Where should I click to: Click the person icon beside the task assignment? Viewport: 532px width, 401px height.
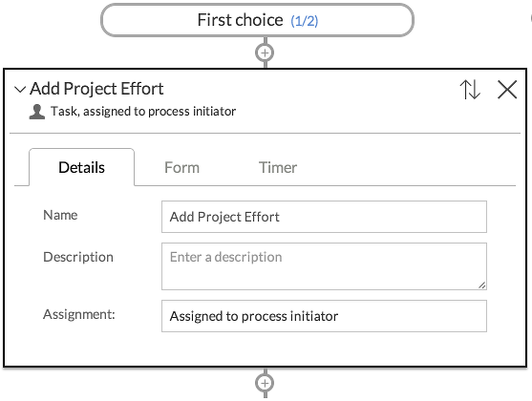(37, 112)
